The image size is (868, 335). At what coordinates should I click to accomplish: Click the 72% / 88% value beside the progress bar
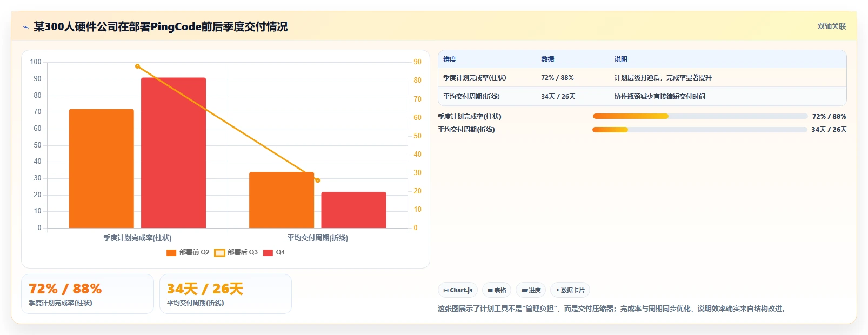(829, 117)
